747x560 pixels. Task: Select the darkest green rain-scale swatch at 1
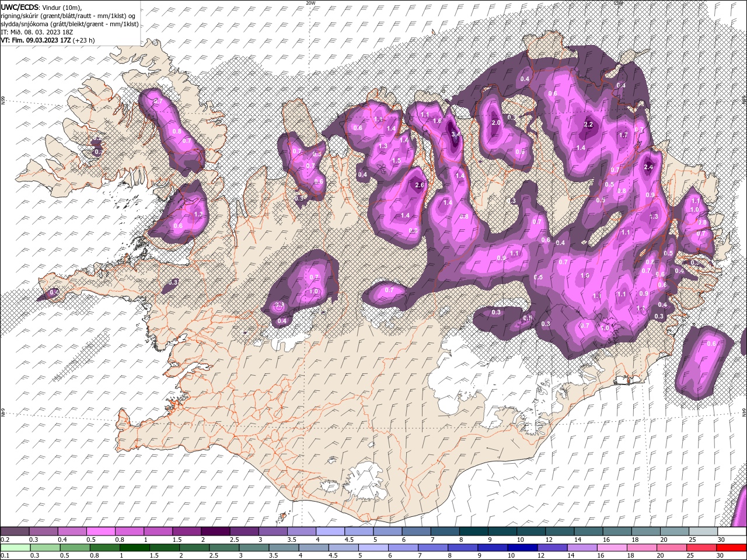coord(134,547)
